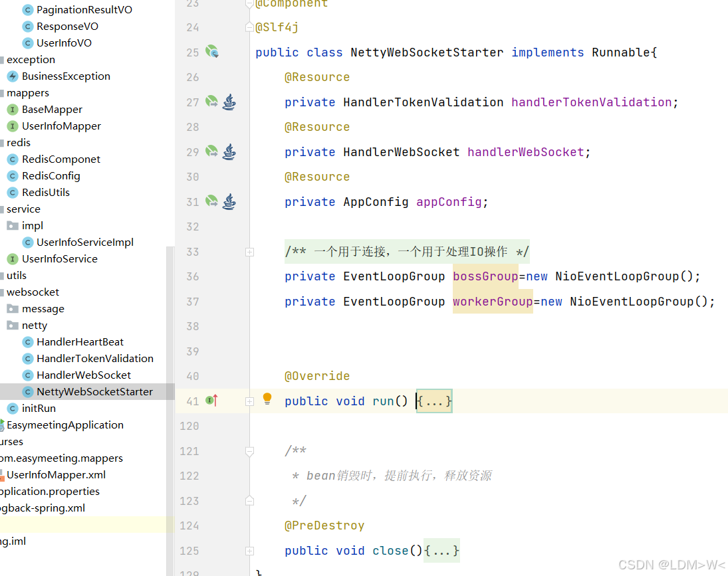Click the fold marker next to @Component
This screenshot has height=576, width=728.
tap(250, 4)
